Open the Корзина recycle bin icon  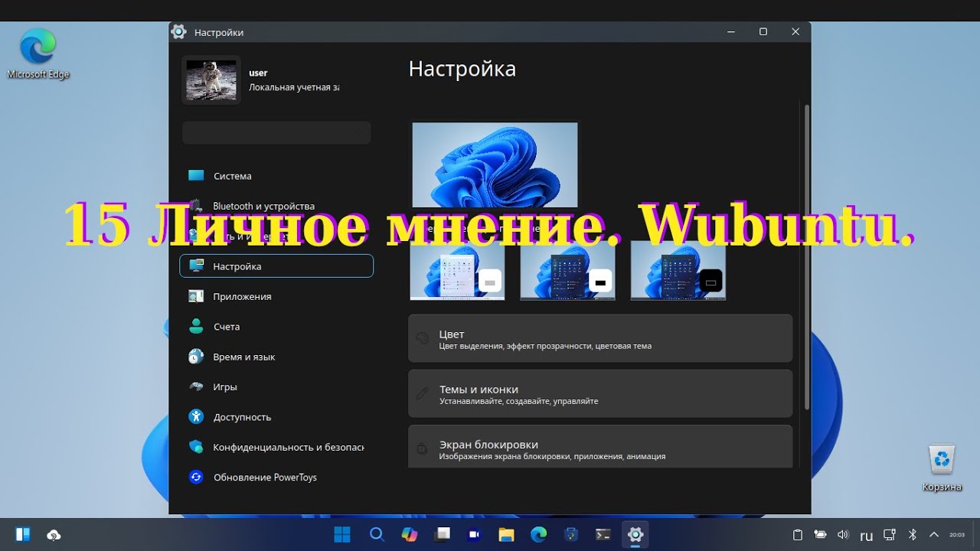pos(942,468)
